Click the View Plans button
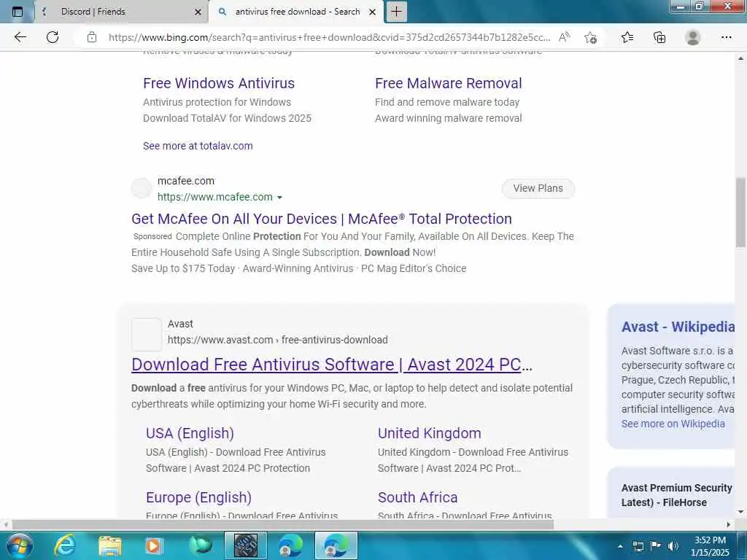 pyautogui.click(x=538, y=189)
